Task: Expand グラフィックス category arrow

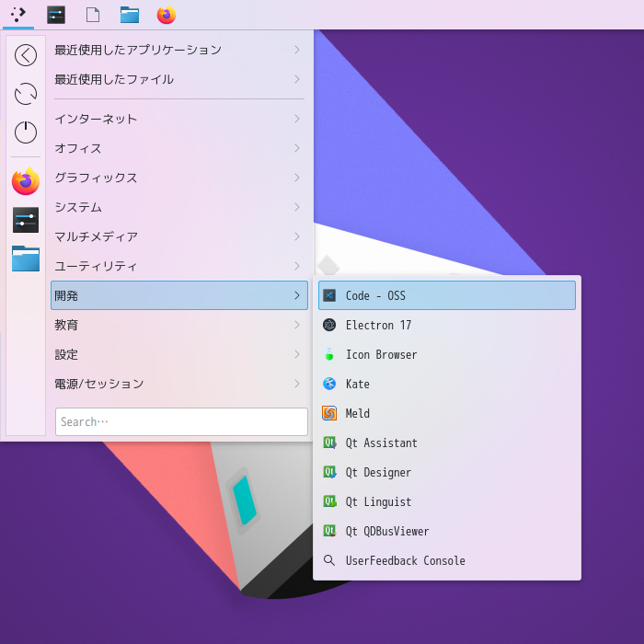Action: pos(297,178)
